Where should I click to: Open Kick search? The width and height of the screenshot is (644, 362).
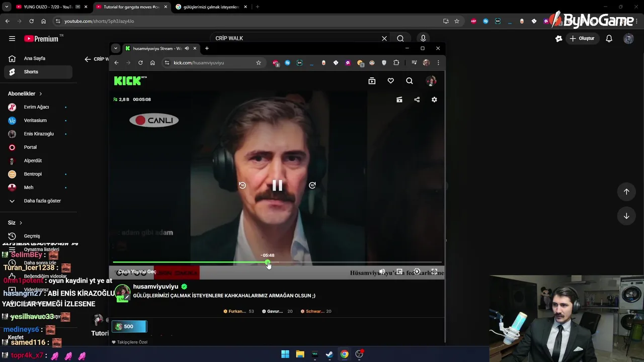(x=410, y=81)
